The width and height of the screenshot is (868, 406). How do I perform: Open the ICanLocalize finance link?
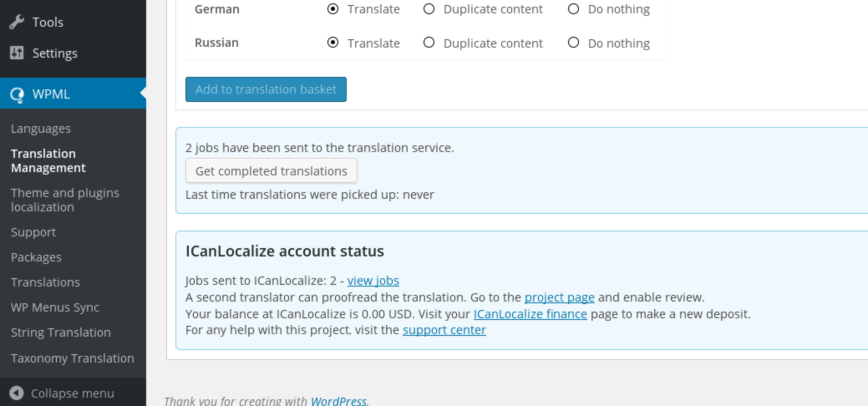[530, 314]
